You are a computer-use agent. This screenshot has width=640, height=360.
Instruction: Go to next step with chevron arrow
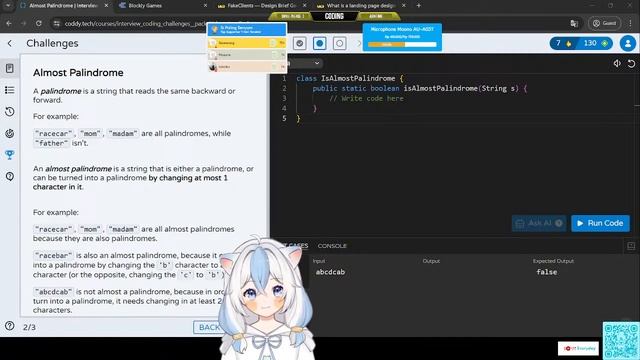coord(359,43)
